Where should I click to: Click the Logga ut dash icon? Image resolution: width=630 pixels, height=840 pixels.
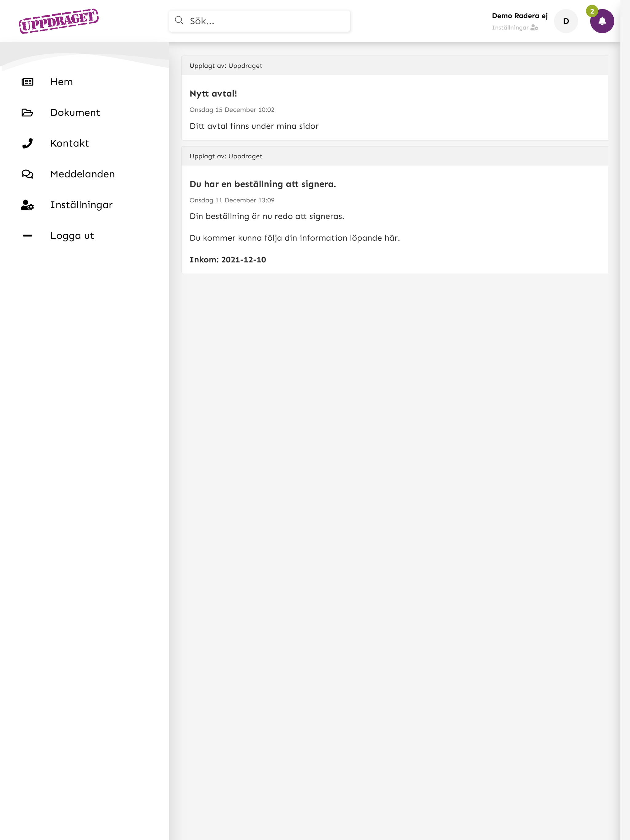27,236
